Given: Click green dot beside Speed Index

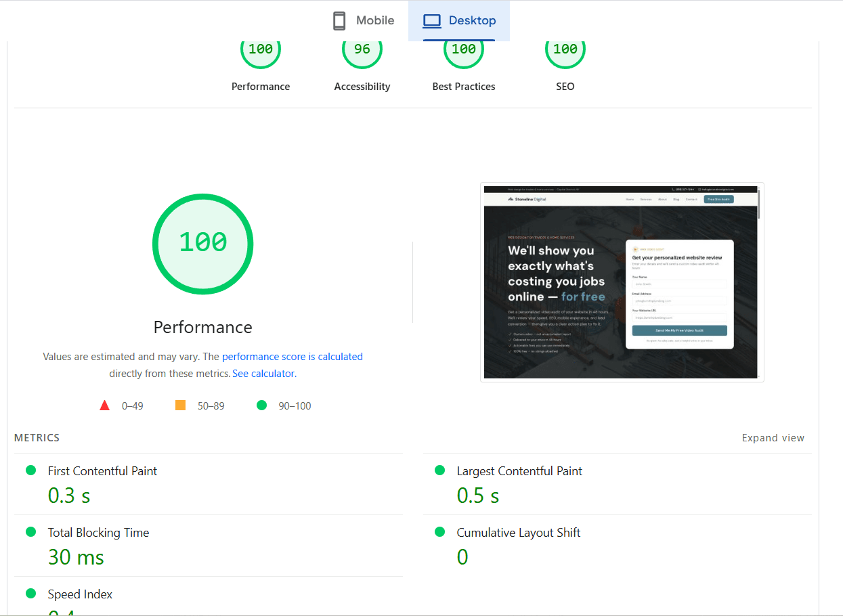Looking at the screenshot, I should [x=30, y=594].
